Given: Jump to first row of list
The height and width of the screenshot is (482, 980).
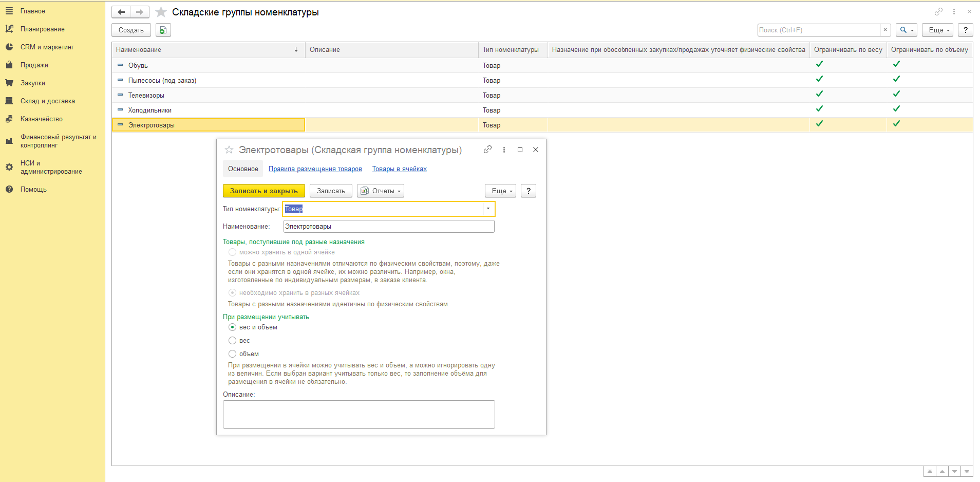Looking at the screenshot, I should (x=930, y=471).
